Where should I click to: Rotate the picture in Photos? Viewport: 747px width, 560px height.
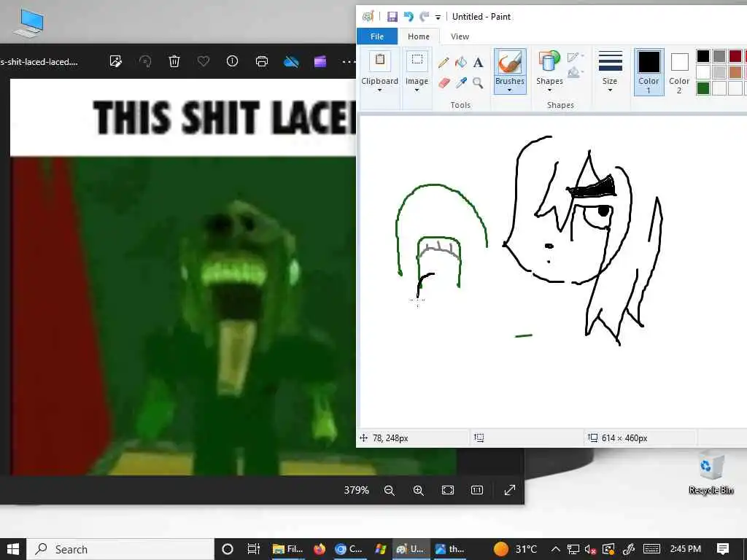[145, 61]
